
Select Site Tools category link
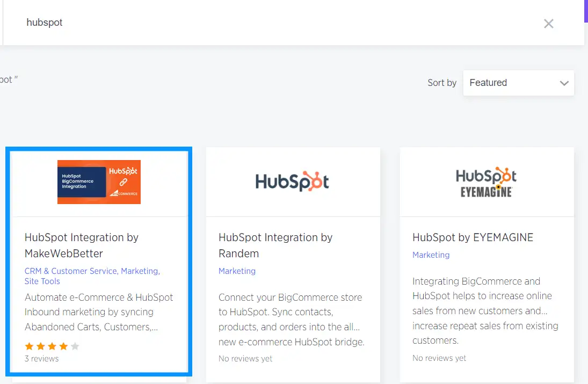[42, 281]
